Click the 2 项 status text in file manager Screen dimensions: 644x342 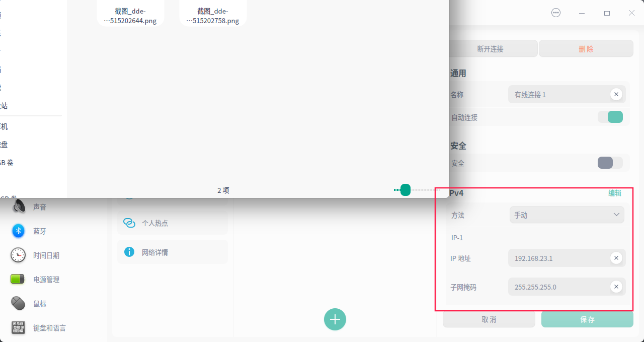pyautogui.click(x=223, y=190)
